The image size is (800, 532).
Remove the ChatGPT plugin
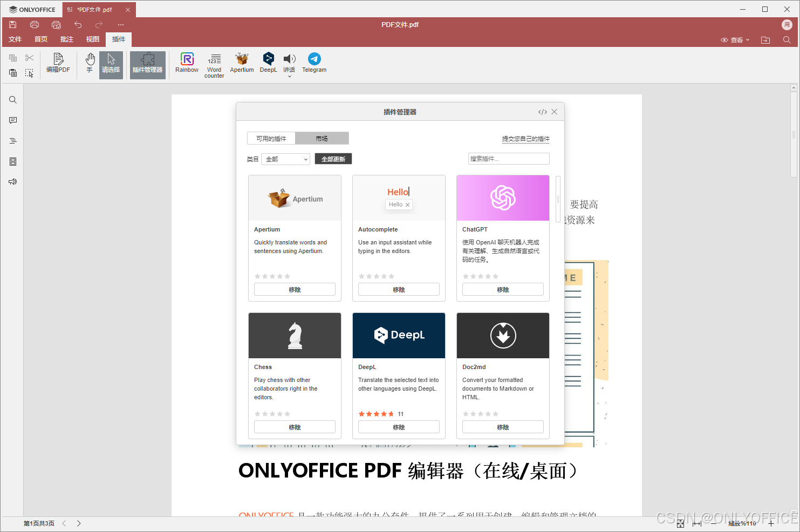point(503,290)
